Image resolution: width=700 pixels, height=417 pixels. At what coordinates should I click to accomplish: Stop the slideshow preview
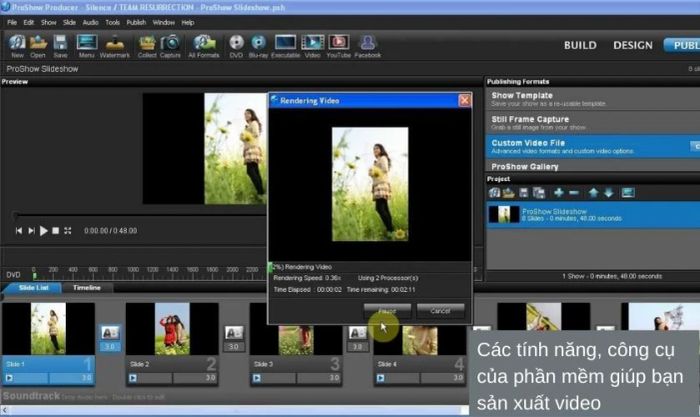[55, 231]
